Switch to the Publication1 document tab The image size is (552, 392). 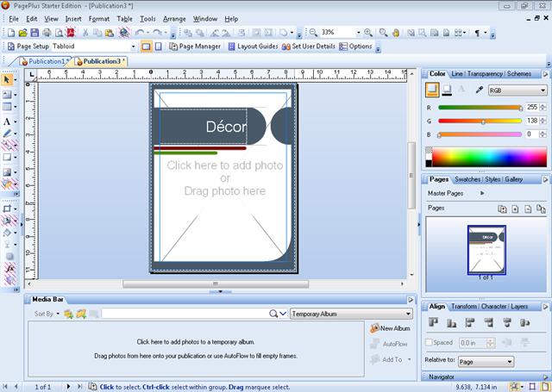[44, 61]
